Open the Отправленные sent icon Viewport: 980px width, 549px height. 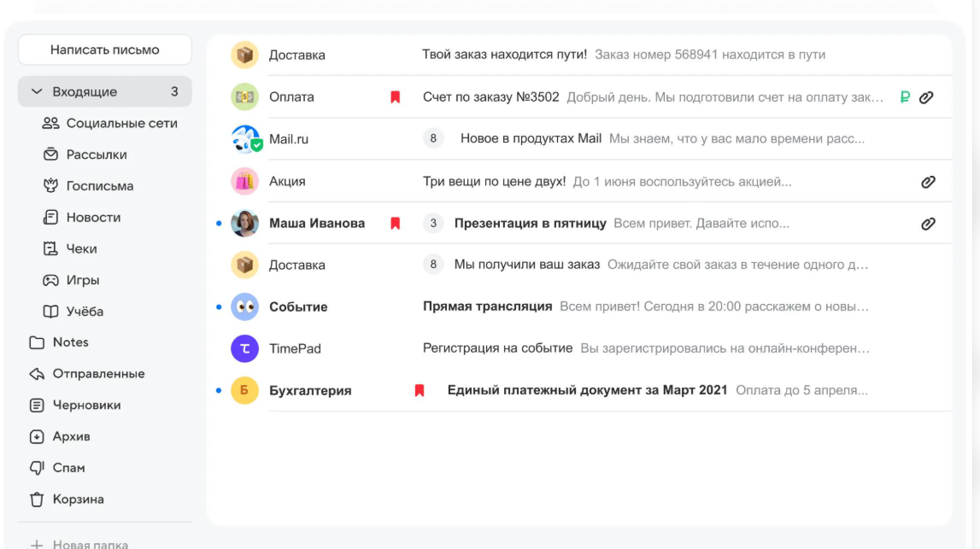(37, 373)
